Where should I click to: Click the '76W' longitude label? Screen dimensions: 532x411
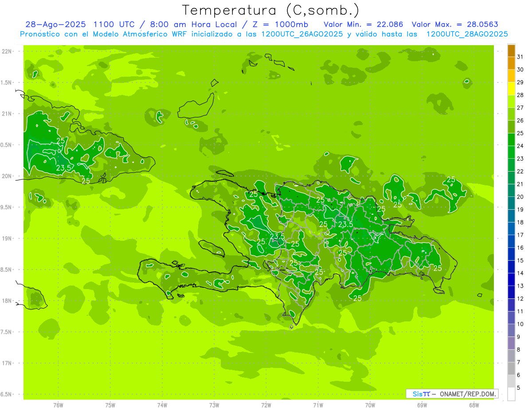click(58, 405)
